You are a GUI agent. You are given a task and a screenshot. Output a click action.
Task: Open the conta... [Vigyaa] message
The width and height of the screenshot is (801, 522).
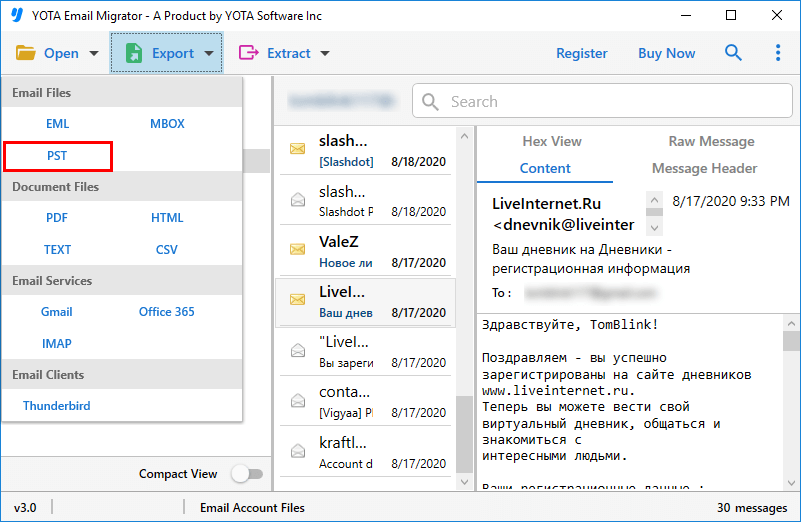[365, 401]
